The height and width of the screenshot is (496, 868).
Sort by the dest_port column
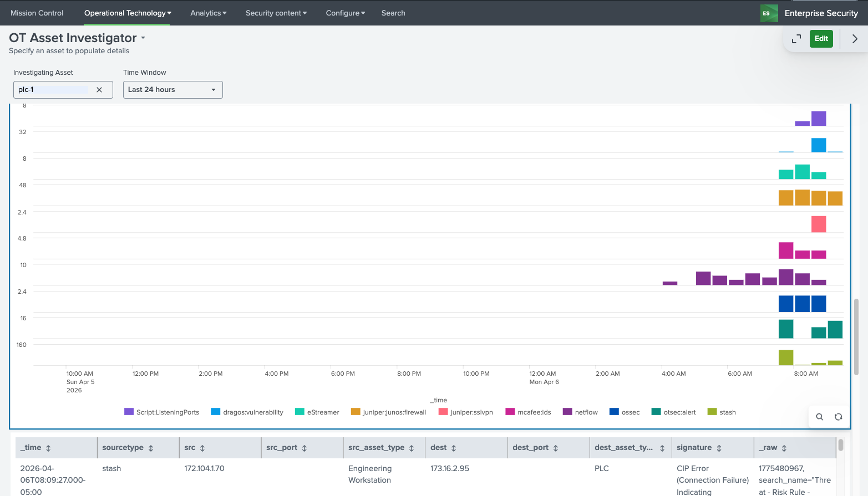click(555, 448)
